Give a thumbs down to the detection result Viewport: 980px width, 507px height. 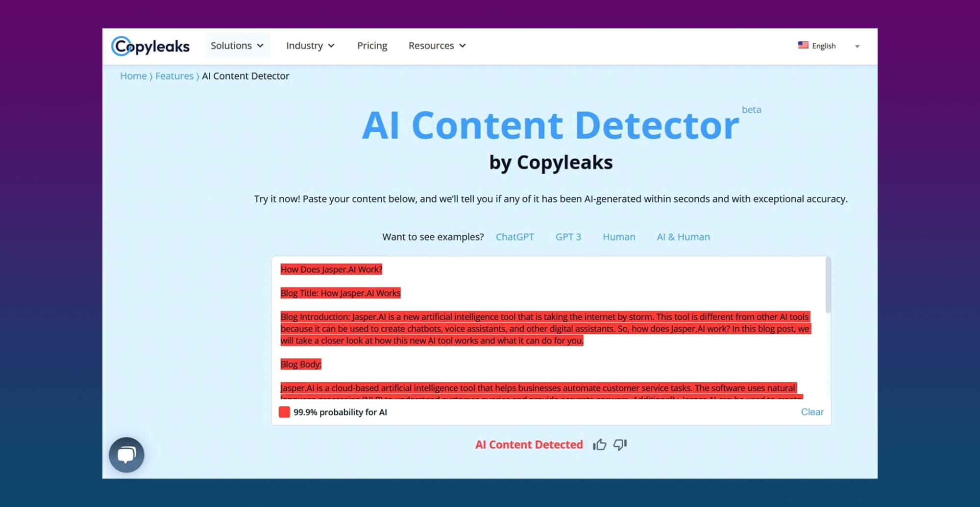pyautogui.click(x=619, y=444)
